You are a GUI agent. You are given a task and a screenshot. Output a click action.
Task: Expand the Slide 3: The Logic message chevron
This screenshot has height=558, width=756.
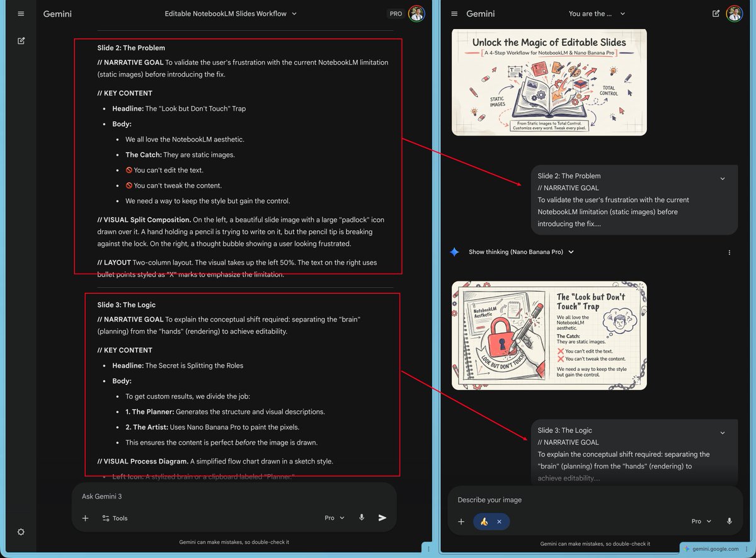[723, 433]
